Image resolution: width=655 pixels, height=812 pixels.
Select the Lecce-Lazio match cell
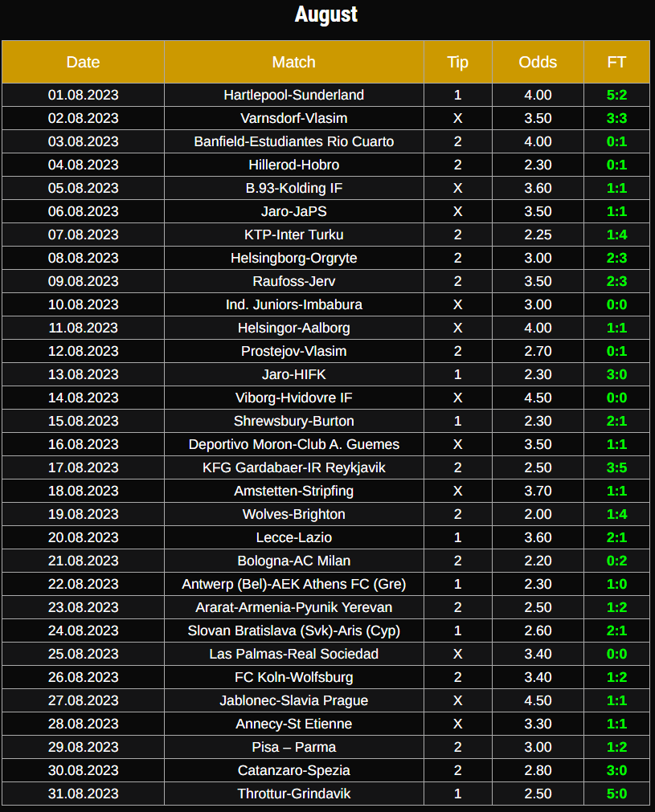point(293,537)
